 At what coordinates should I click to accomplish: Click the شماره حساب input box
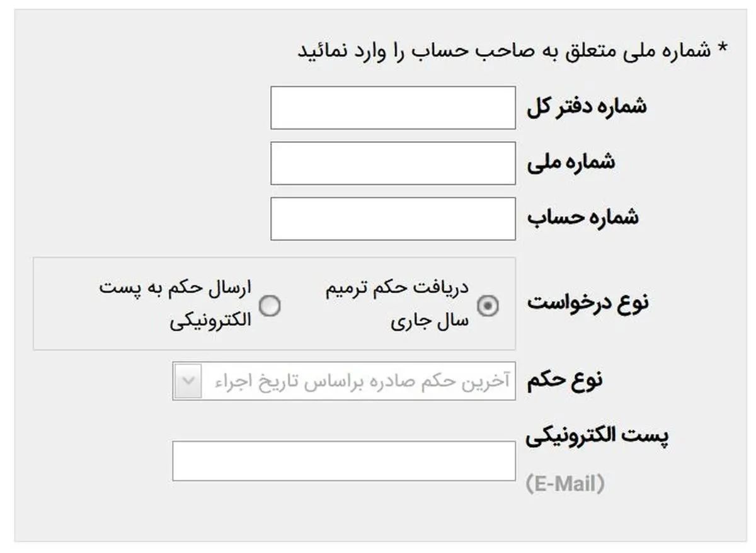click(392, 219)
